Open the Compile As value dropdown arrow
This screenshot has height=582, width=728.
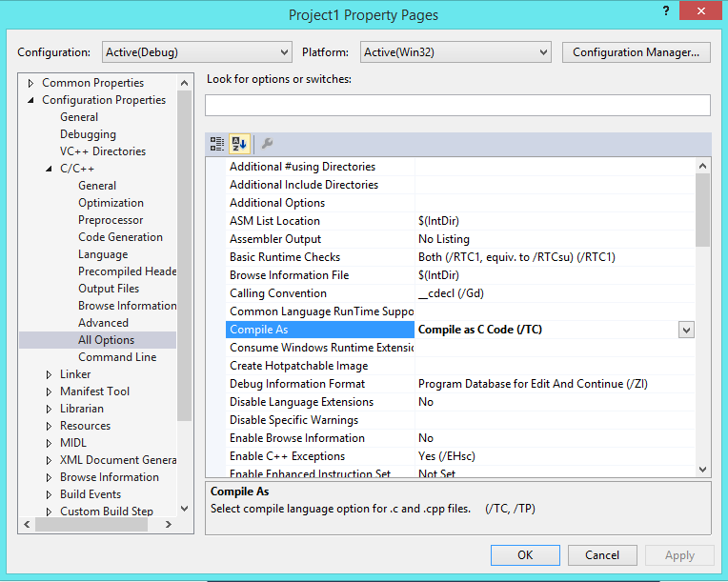(685, 330)
